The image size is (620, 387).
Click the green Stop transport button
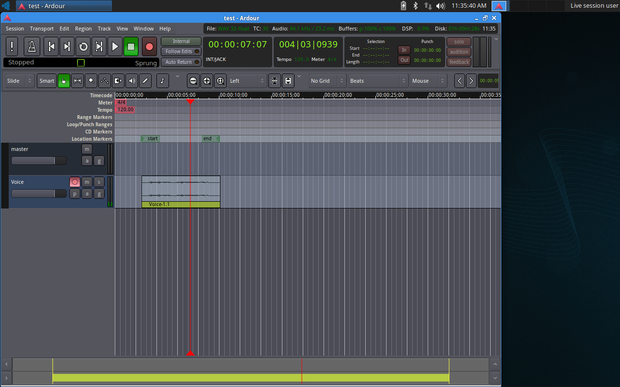point(131,47)
